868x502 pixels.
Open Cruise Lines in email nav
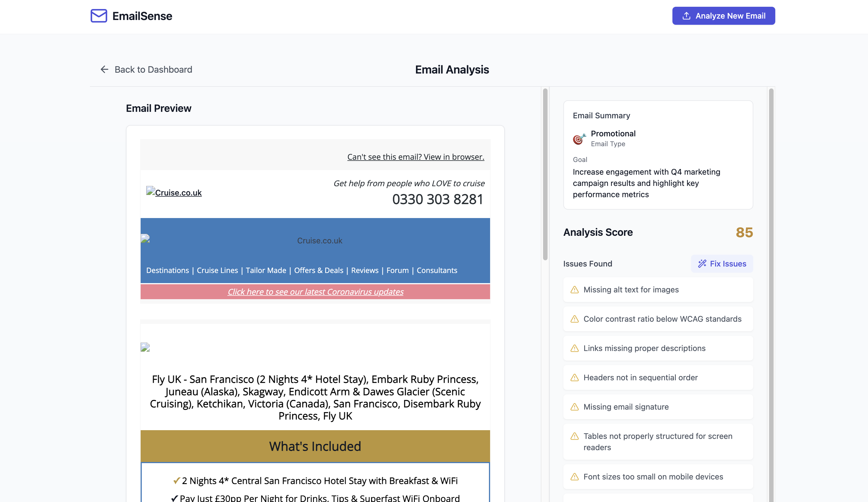click(x=217, y=270)
